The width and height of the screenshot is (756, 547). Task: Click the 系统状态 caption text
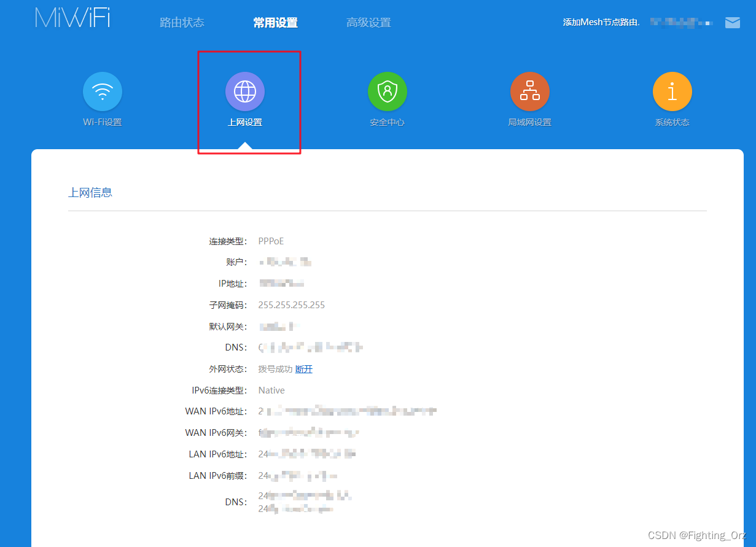click(x=672, y=122)
